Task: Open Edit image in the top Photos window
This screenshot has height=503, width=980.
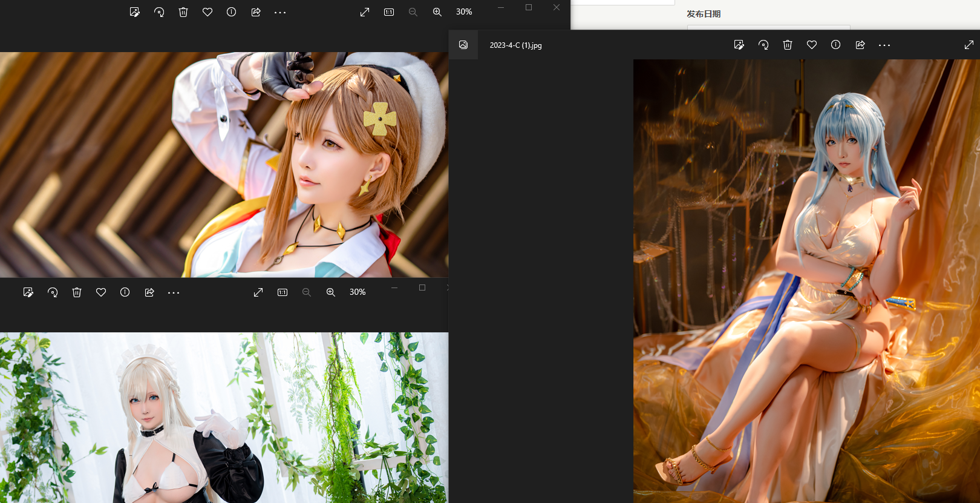Action: [x=135, y=12]
